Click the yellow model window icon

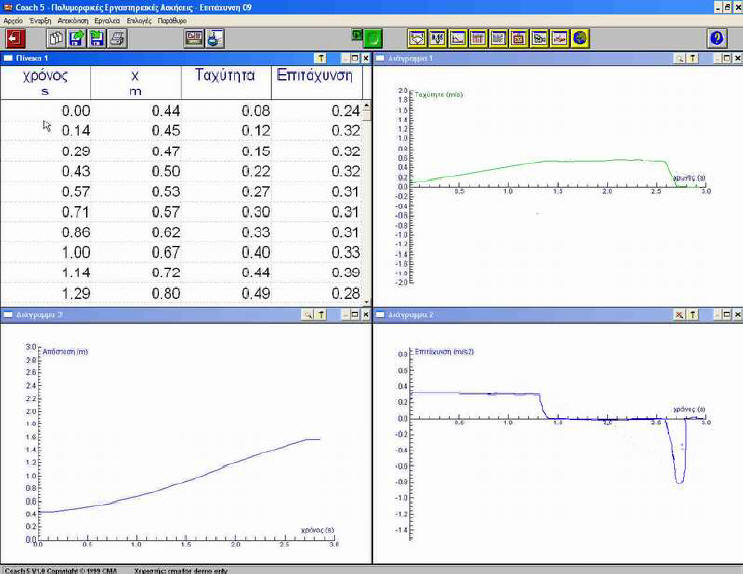(x=539, y=38)
